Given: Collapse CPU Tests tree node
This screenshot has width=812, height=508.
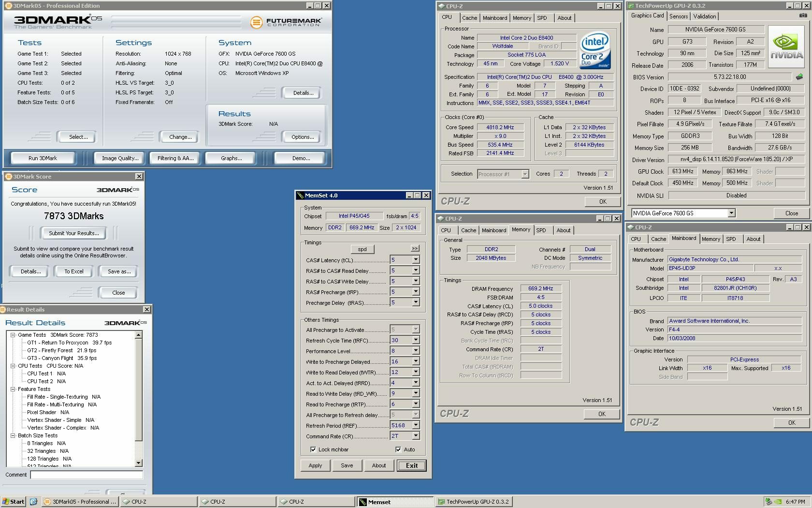Looking at the screenshot, I should tap(13, 366).
